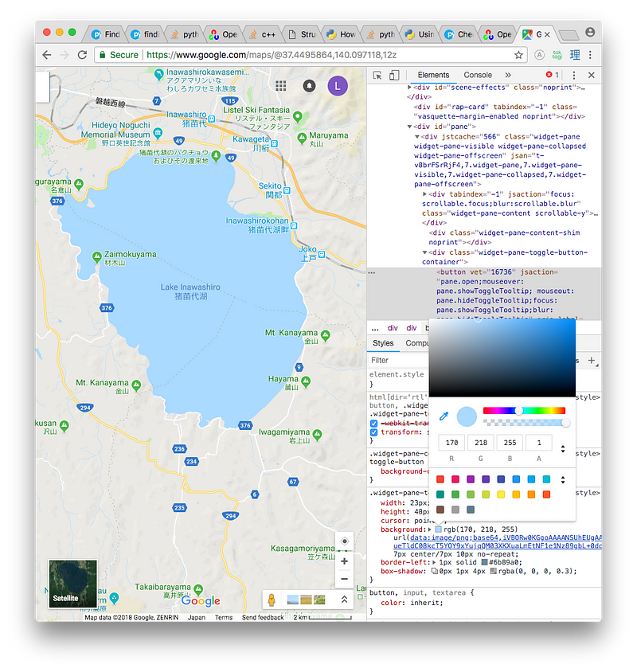Click the first div breadcrumb

(393, 328)
